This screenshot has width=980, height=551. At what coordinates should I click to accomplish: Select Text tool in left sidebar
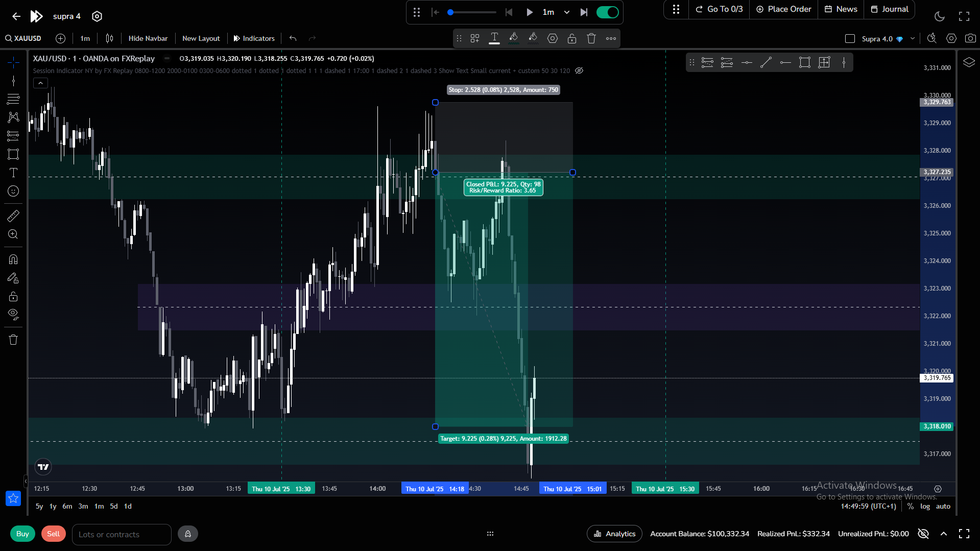point(13,173)
